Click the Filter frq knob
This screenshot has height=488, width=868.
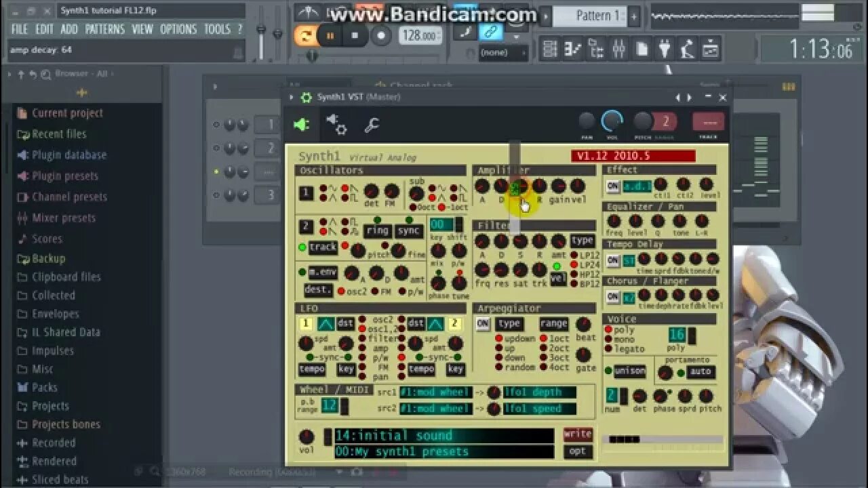[482, 270]
